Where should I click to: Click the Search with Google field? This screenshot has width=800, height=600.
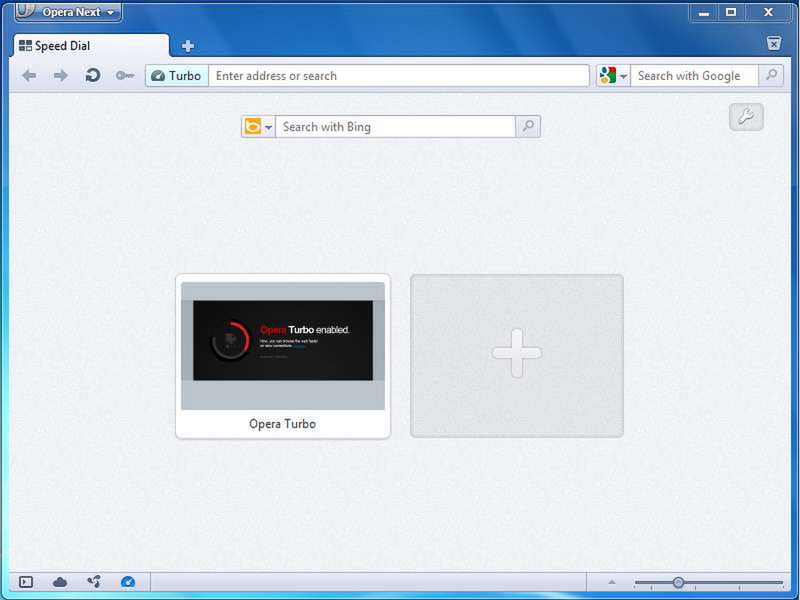tap(694, 76)
